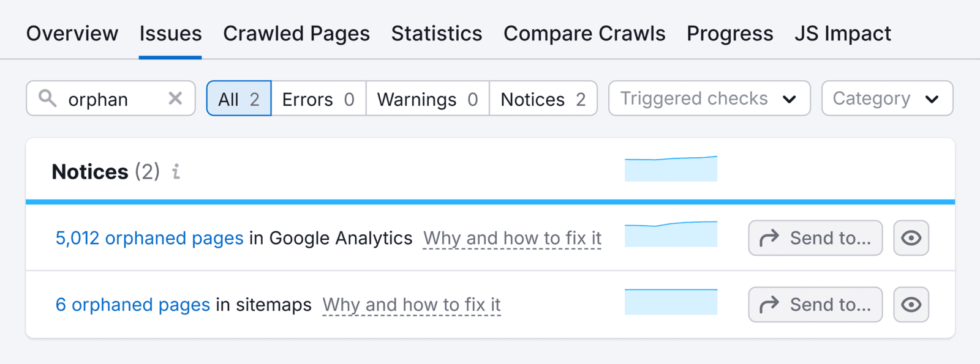The image size is (980, 364).
Task: Click the Notices header trend chart
Action: click(671, 169)
